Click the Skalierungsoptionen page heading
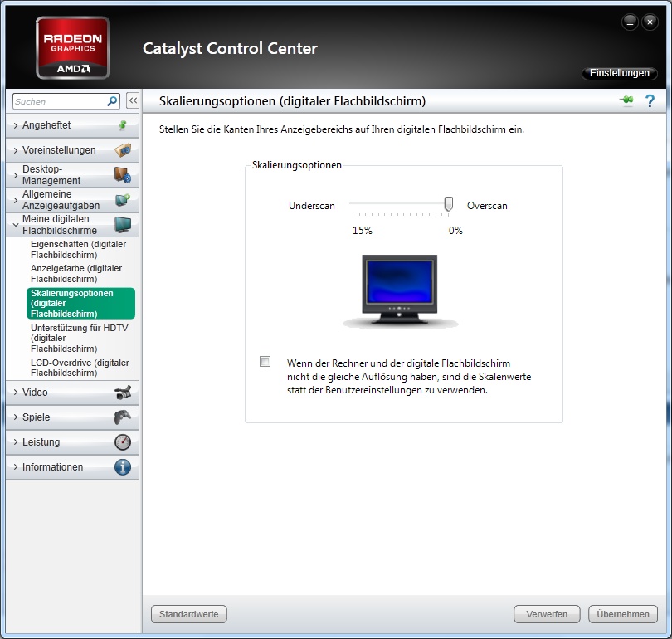The height and width of the screenshot is (639, 672). pos(292,101)
